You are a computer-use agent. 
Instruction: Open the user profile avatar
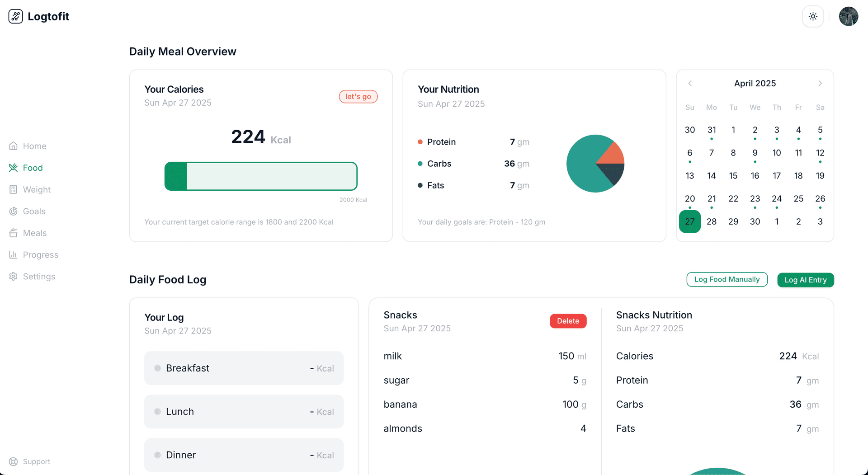click(x=849, y=16)
